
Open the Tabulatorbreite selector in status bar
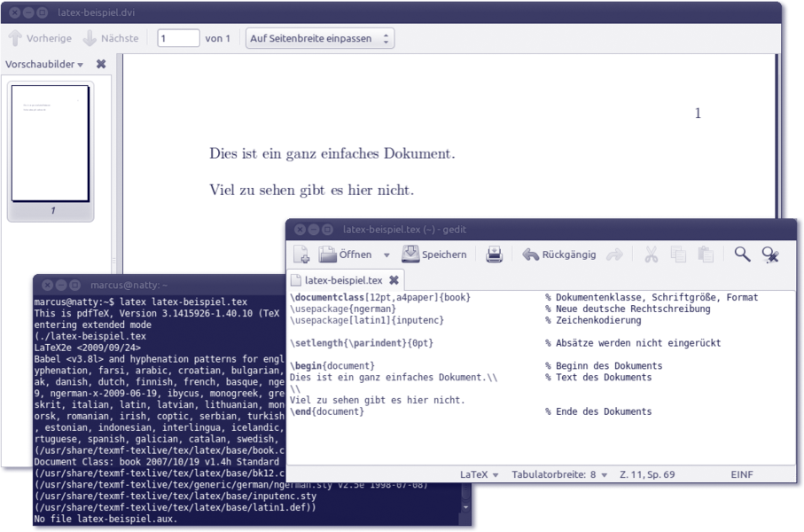point(558,474)
